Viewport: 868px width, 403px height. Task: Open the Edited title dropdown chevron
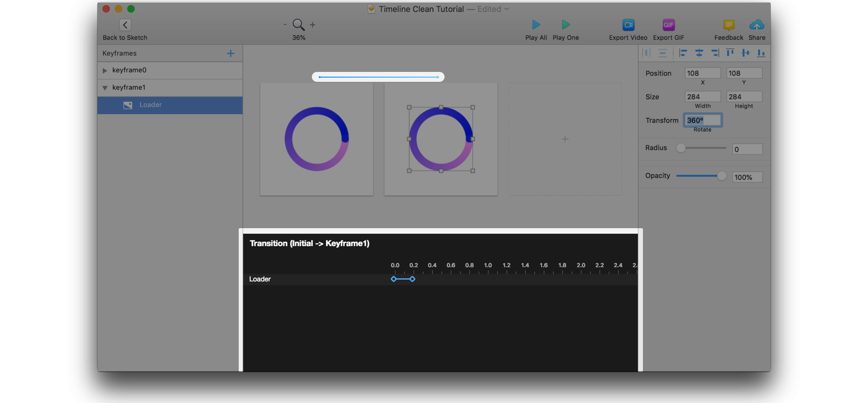click(507, 9)
